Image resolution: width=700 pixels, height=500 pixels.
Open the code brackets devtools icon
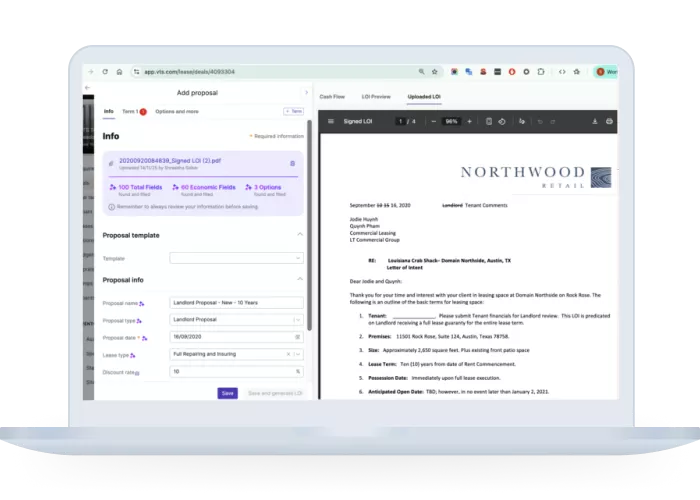562,71
